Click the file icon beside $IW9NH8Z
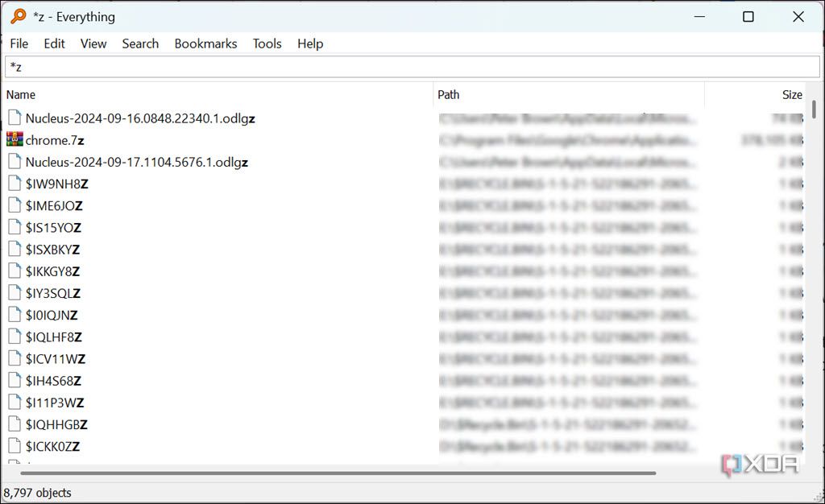Screen dimensions: 825x504 coord(15,184)
